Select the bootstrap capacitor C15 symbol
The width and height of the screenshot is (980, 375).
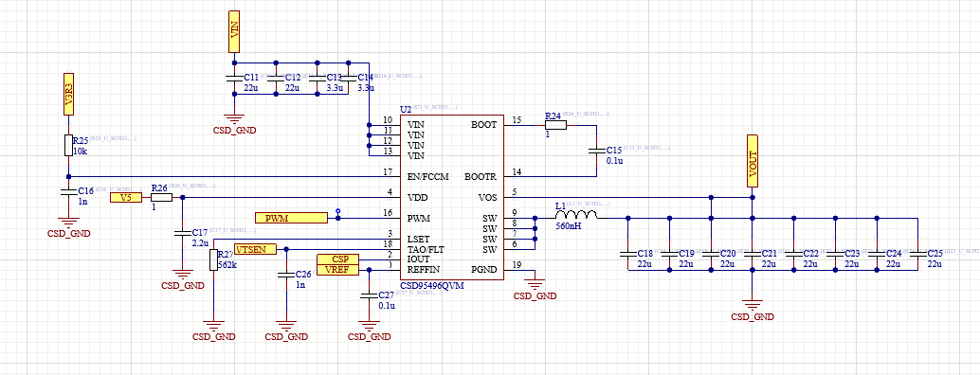coord(597,151)
